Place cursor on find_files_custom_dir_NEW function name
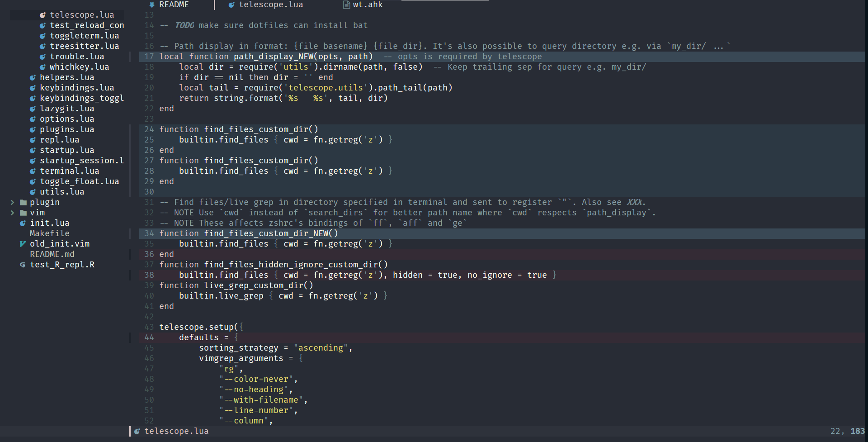The image size is (868, 442). pos(266,233)
